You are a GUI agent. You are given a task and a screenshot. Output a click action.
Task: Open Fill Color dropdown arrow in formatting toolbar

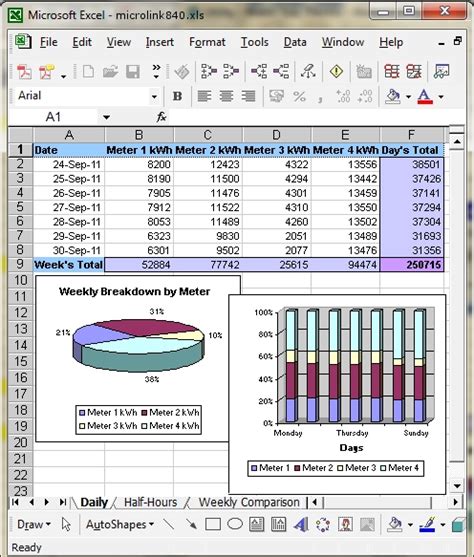coord(408,97)
